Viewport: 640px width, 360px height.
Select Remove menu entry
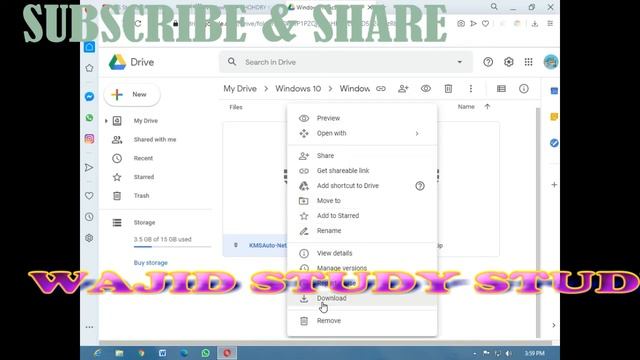tap(362, 321)
